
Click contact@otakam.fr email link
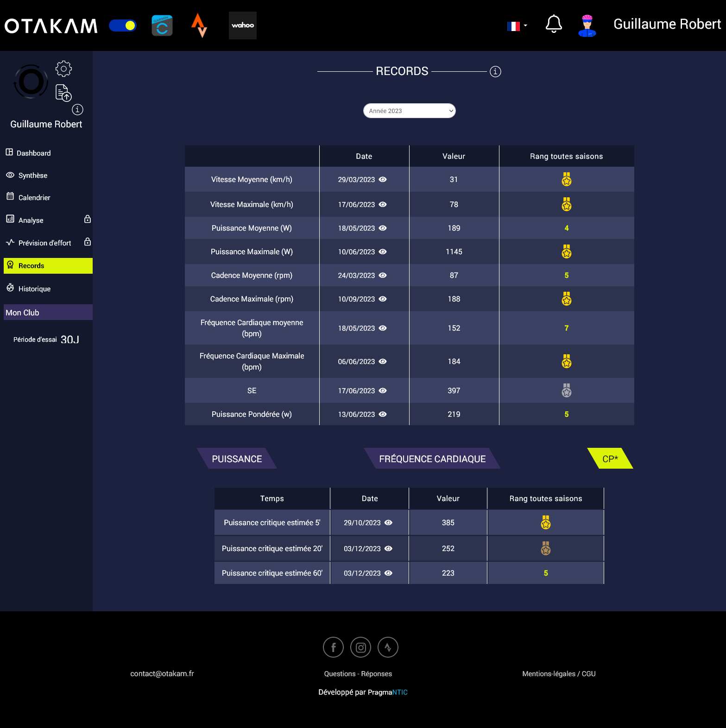162,673
